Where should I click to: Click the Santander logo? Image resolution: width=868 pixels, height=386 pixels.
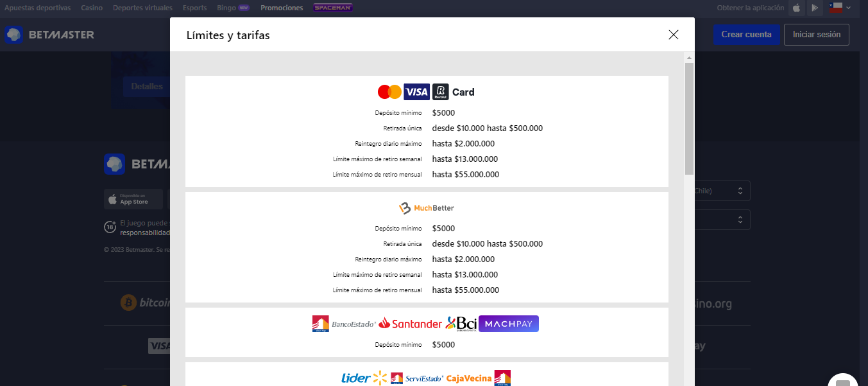[411, 324]
